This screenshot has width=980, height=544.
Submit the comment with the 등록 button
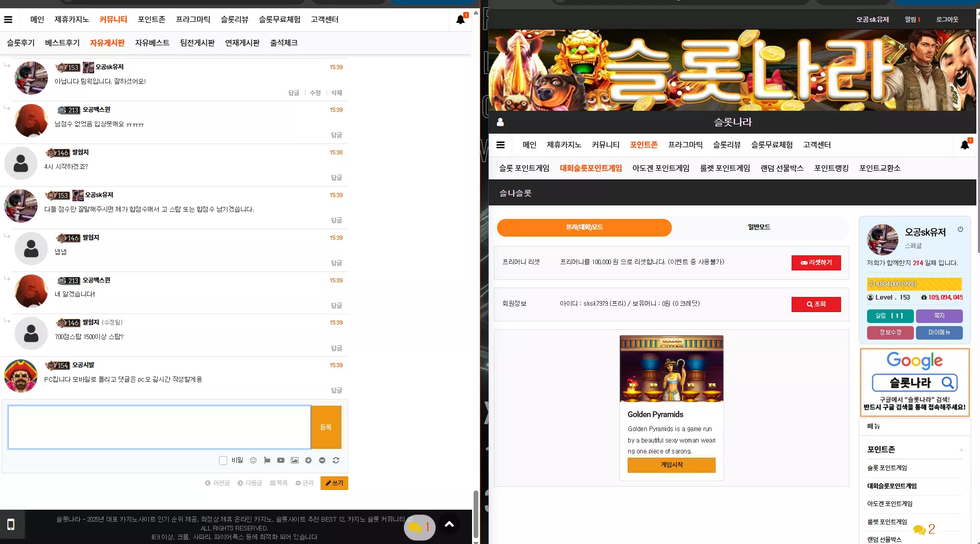point(326,428)
